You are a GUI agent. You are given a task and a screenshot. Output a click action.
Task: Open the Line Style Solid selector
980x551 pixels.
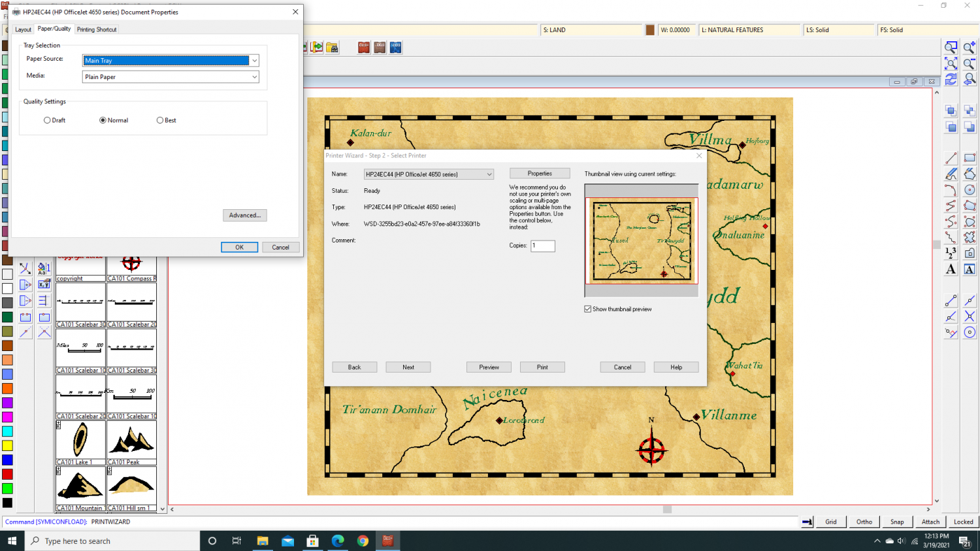(x=839, y=30)
